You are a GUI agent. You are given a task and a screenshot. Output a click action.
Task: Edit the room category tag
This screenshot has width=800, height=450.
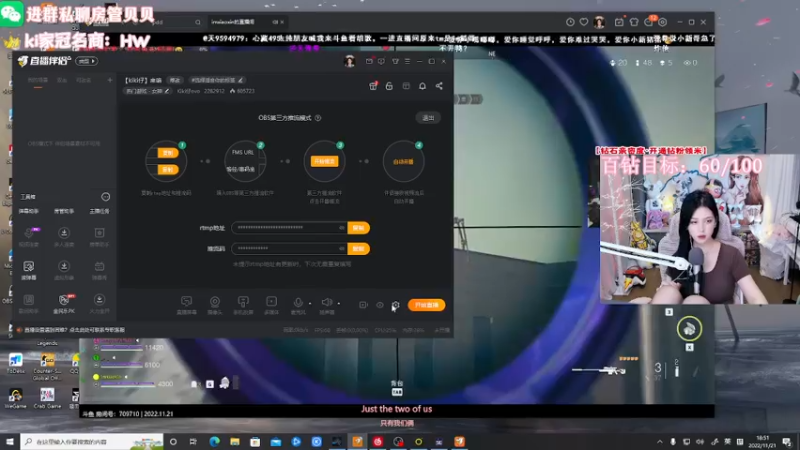click(x=148, y=91)
